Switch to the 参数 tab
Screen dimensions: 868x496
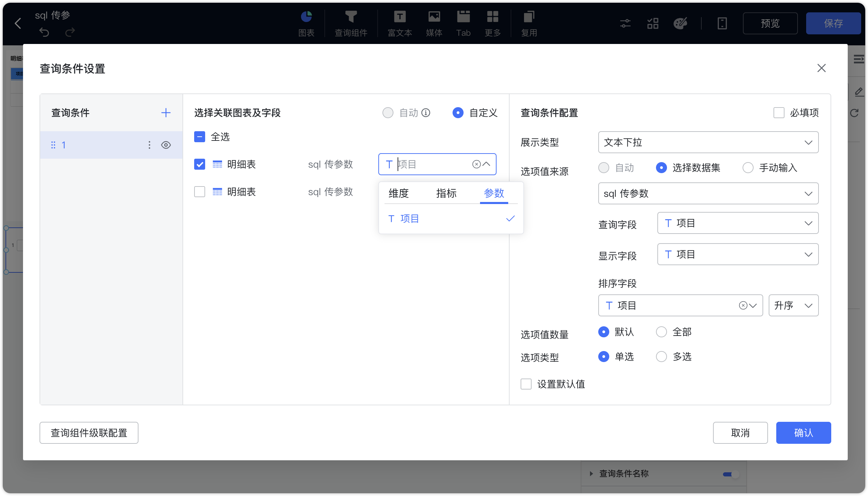(x=494, y=193)
